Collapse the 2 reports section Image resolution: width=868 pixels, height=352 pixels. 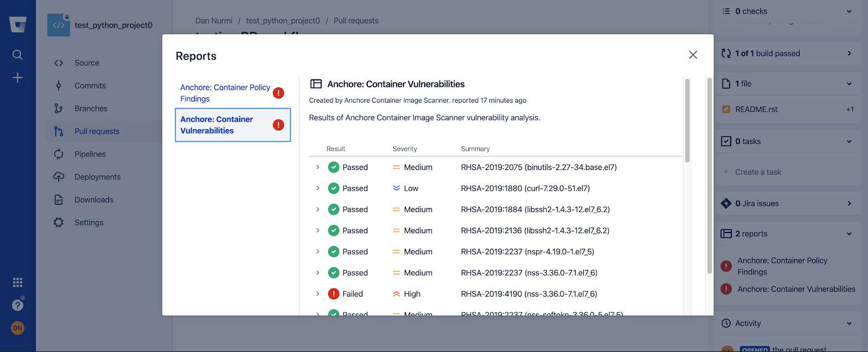(849, 234)
